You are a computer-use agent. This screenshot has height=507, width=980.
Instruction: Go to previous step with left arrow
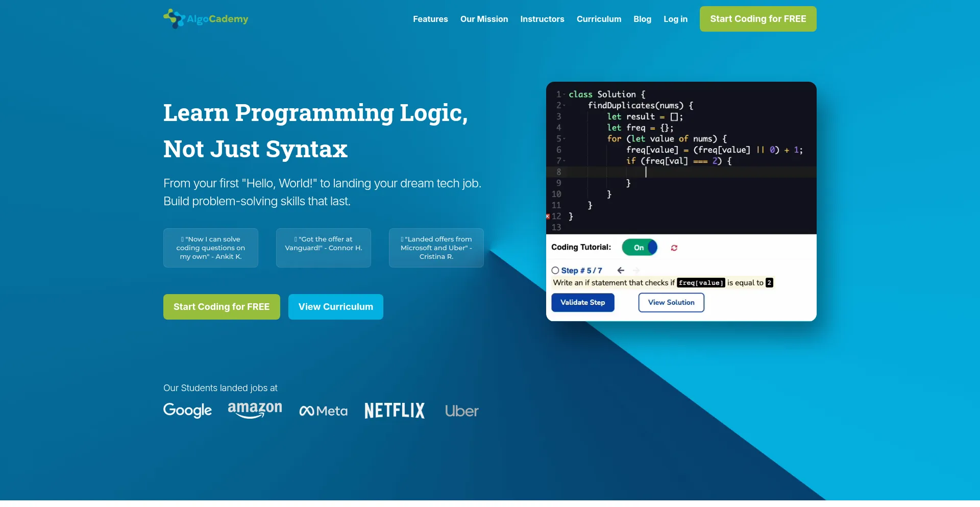621,271
